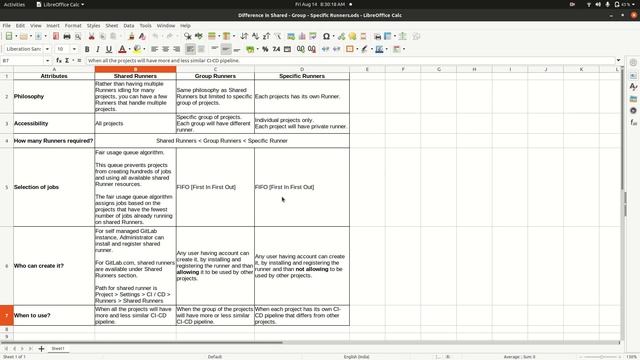Click the LibreOffice Calc app menu
Image resolution: width=640 pixels, height=360 pixels.
[x=60, y=4]
